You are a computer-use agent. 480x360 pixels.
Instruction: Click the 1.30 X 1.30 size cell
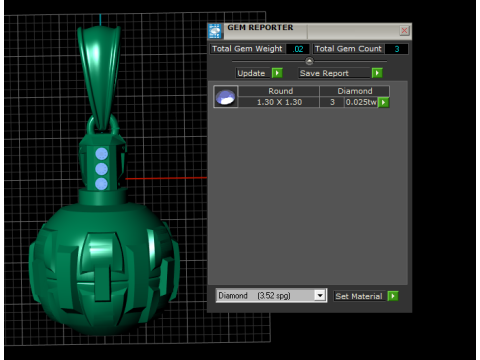(279, 102)
